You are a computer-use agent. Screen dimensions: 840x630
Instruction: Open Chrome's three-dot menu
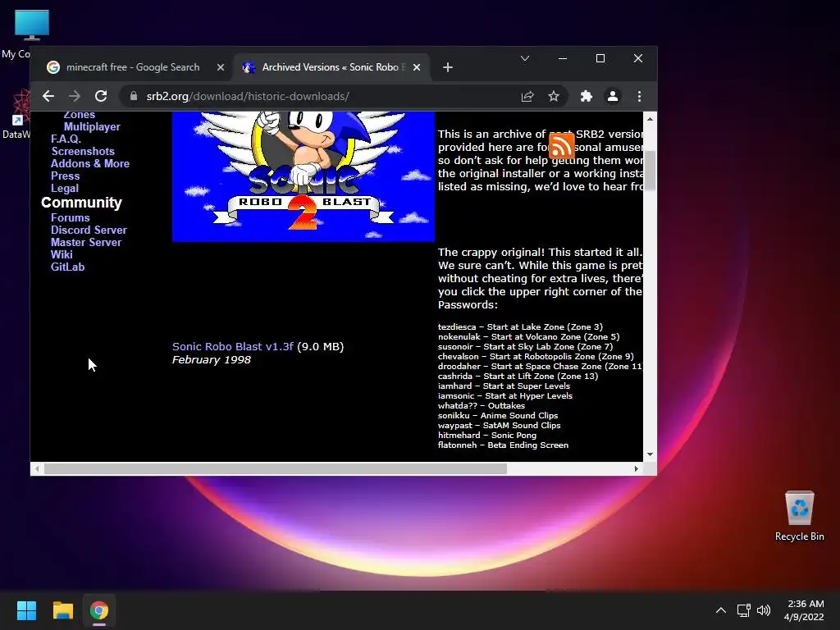tap(639, 97)
